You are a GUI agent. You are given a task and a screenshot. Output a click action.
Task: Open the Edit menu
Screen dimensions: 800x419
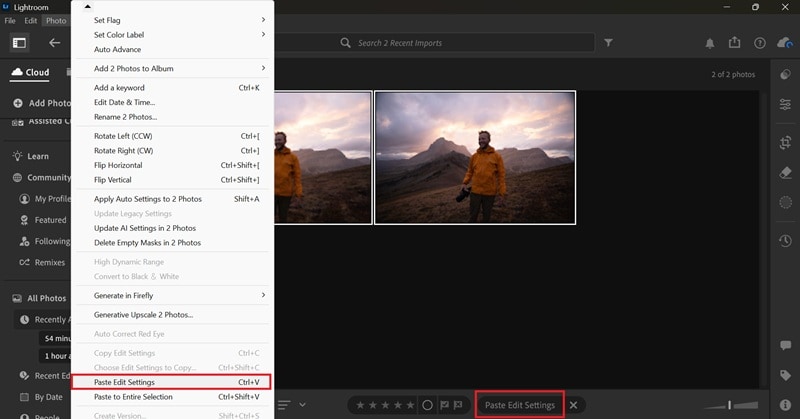pyautogui.click(x=31, y=20)
